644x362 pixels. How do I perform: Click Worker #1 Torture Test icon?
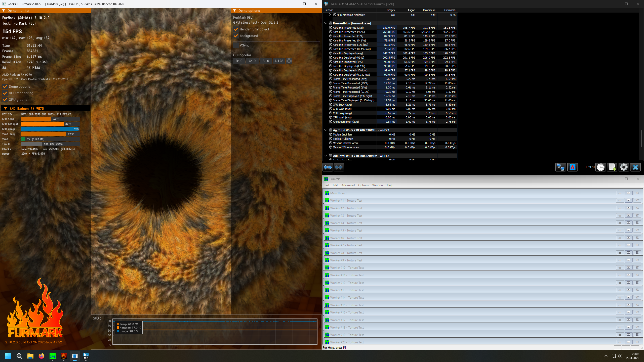pyautogui.click(x=327, y=201)
